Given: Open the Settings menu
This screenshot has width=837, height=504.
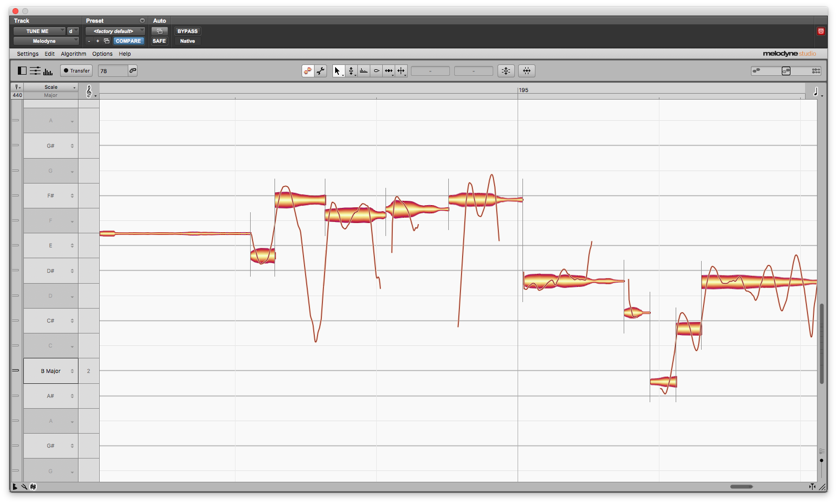Looking at the screenshot, I should (x=28, y=54).
